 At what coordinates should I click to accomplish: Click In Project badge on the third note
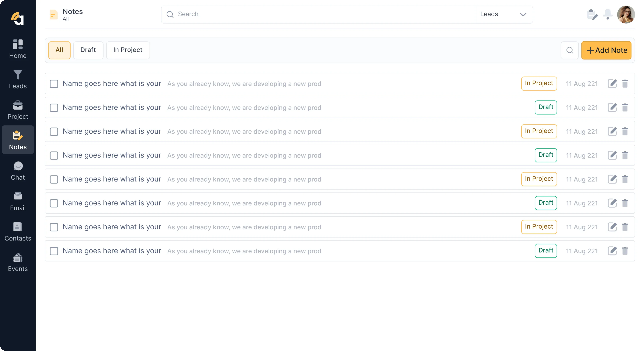click(539, 131)
